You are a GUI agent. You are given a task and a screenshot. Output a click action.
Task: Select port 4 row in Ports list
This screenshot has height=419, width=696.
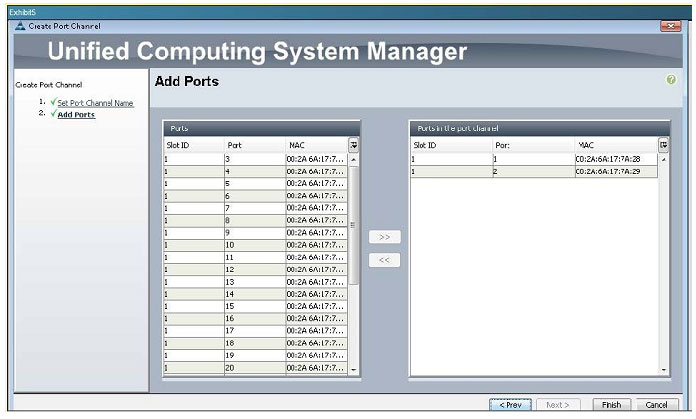[256, 171]
